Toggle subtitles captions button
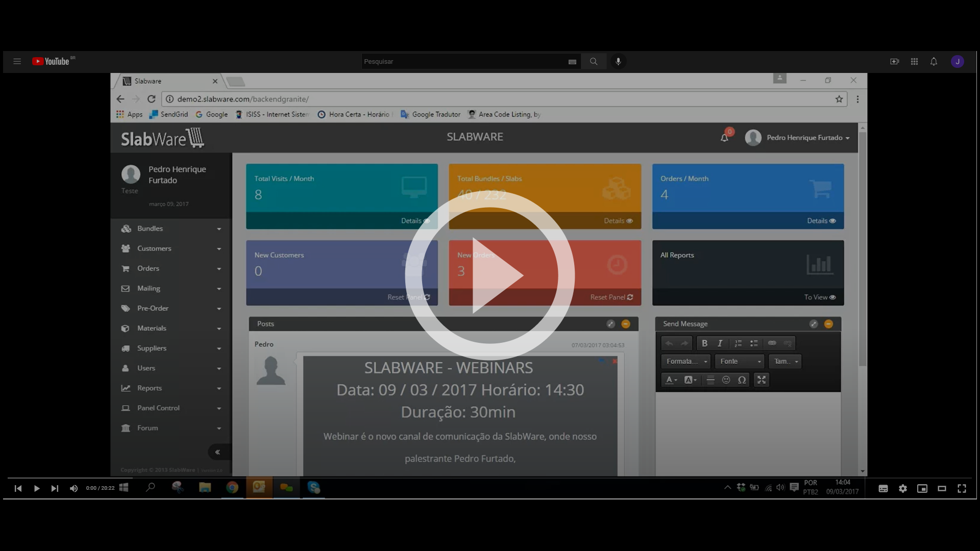Image resolution: width=980 pixels, height=551 pixels. coord(883,488)
